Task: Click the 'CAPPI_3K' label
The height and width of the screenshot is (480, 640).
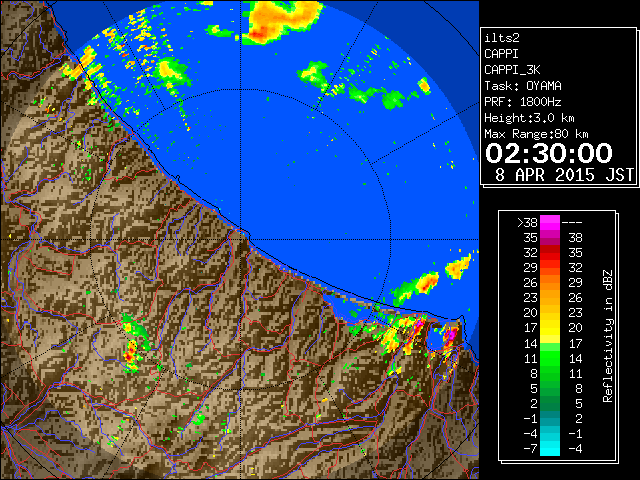Action: 512,70
